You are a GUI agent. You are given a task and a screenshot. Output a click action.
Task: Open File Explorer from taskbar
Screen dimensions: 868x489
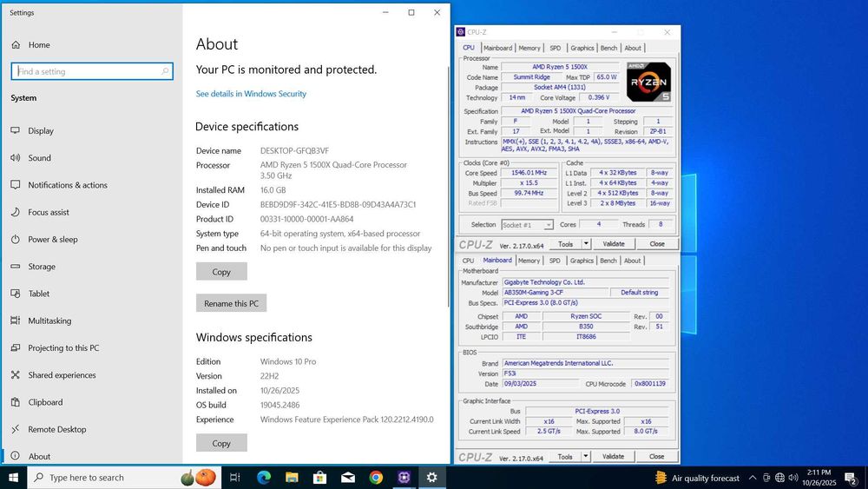click(x=292, y=478)
